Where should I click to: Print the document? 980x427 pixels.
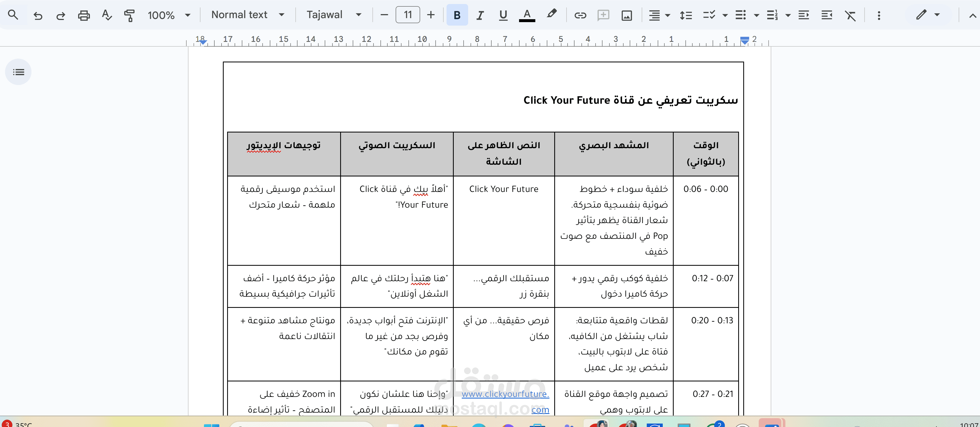click(84, 15)
